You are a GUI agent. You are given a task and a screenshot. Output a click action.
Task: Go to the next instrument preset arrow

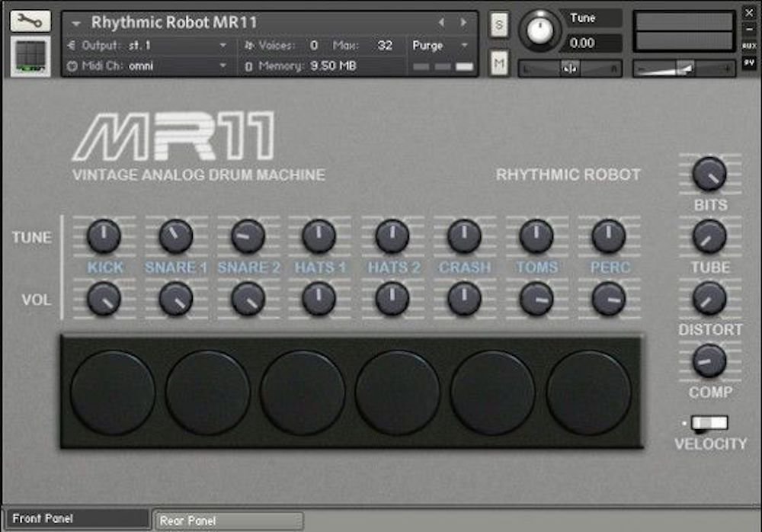coord(463,23)
